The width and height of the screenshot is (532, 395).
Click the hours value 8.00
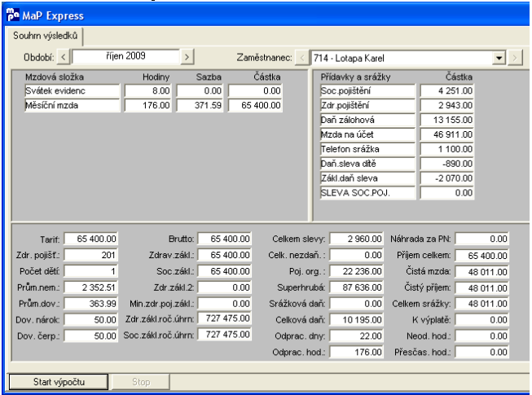click(x=148, y=91)
